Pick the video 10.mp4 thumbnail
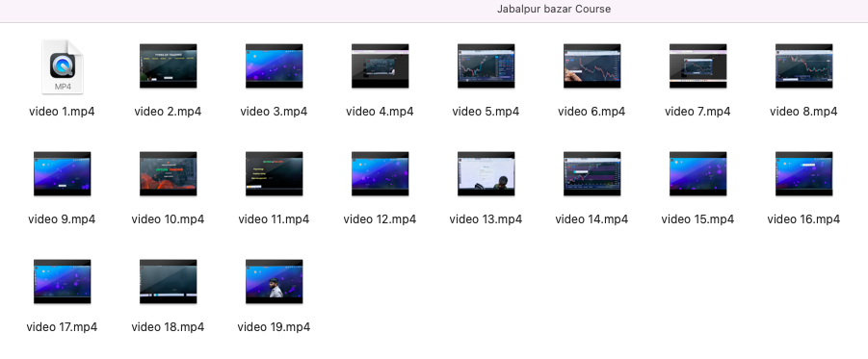The image size is (868, 359). 168,173
